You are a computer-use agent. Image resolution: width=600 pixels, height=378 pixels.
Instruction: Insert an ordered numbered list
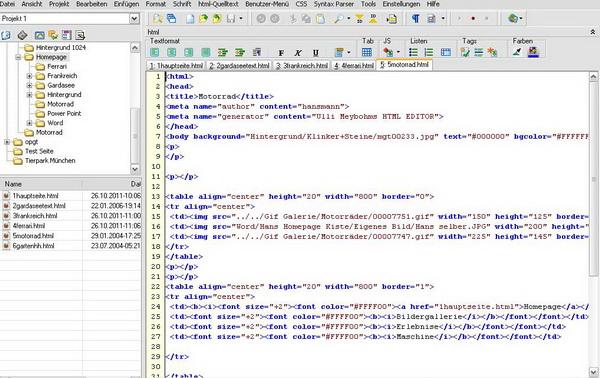(429, 52)
